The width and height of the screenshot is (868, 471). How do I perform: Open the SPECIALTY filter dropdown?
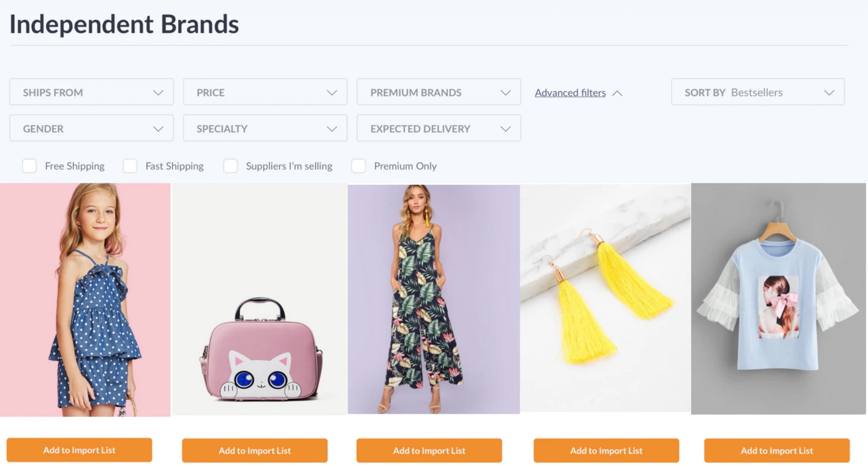pyautogui.click(x=265, y=128)
